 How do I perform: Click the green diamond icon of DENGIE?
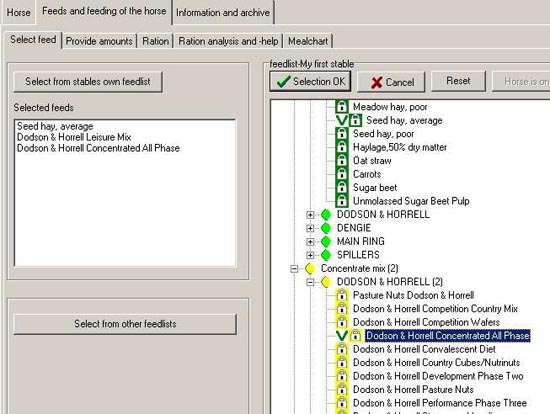(326, 228)
